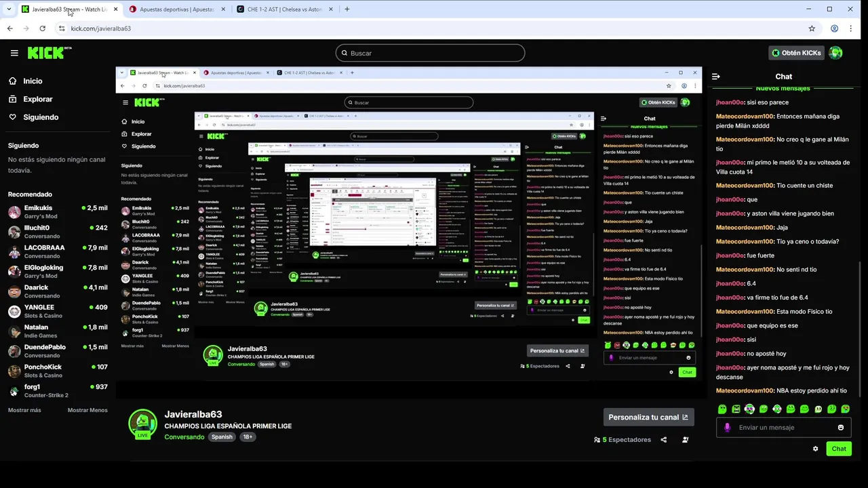Image resolution: width=868 pixels, height=488 pixels.
Task: Click the Javieralba63 live avatar
Action: [x=142, y=424]
